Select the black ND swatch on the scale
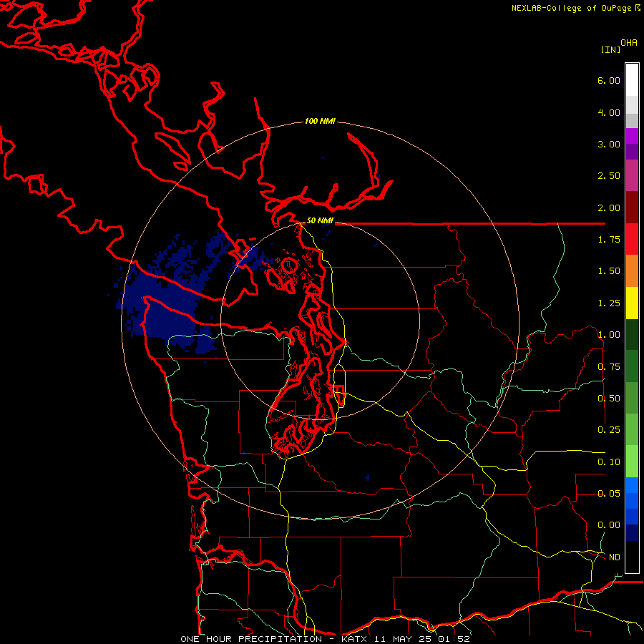The image size is (644, 644). click(x=632, y=557)
